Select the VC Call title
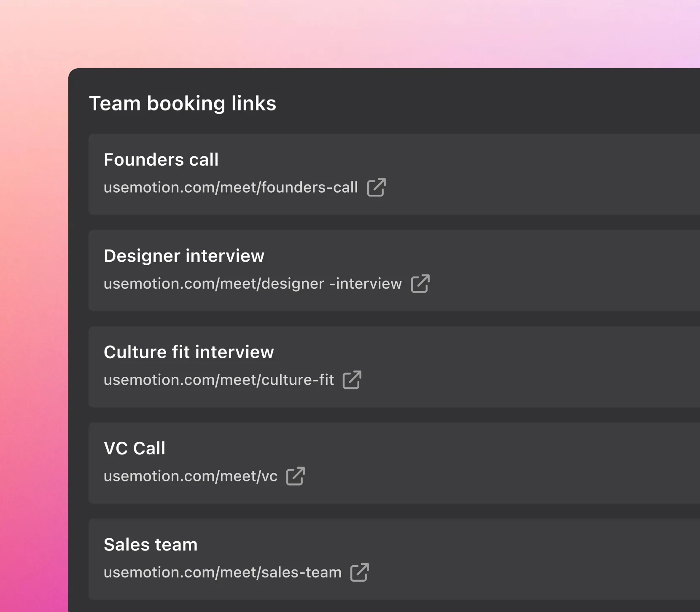This screenshot has width=700, height=612. point(135,448)
